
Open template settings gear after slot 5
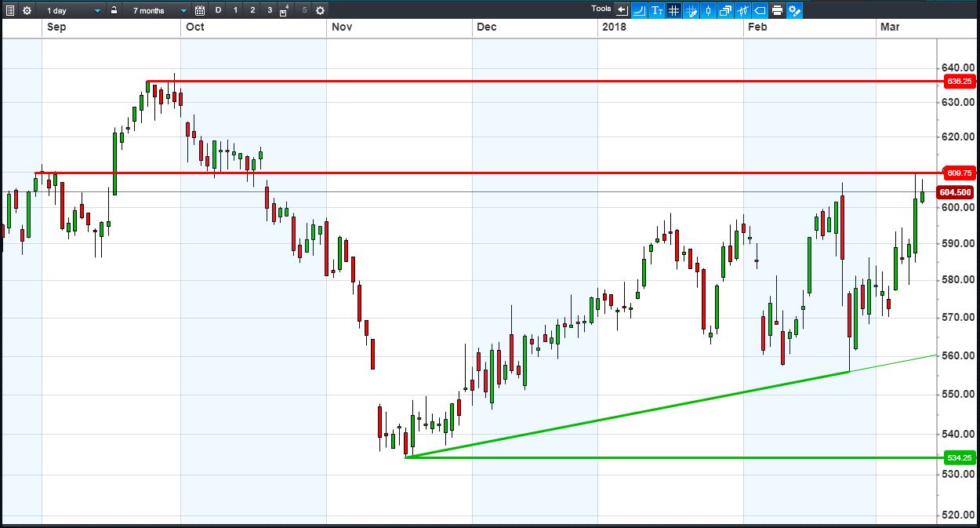click(x=320, y=10)
